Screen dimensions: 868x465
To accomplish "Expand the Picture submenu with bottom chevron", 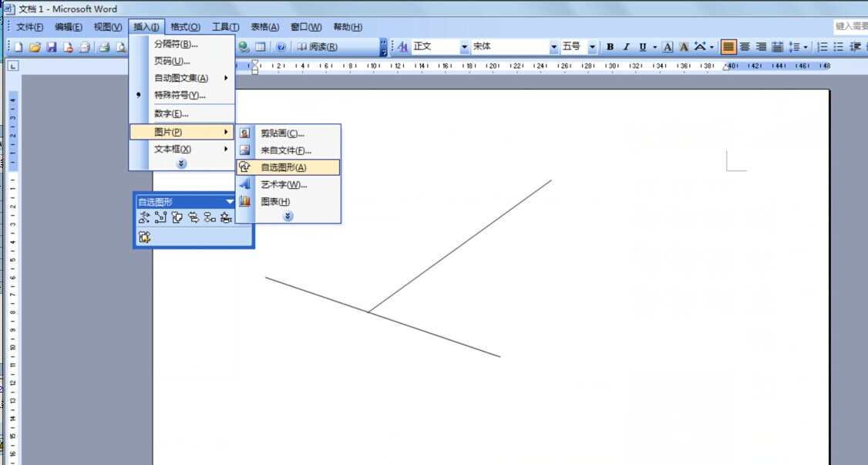I will click(288, 217).
